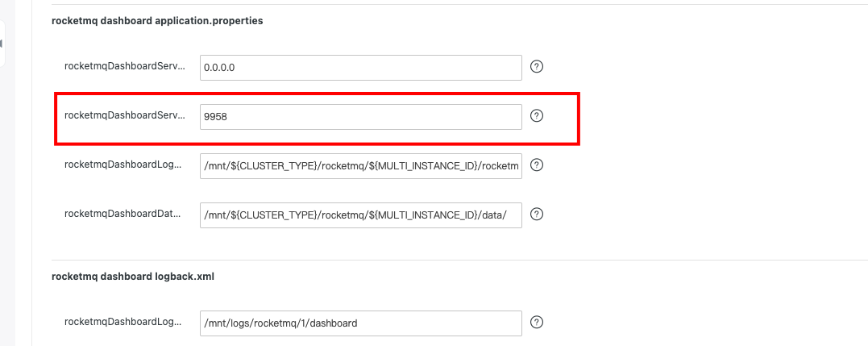The image size is (868, 346).
Task: Click rocketmqDashboardLog label in logback.xml section
Action: 125,323
